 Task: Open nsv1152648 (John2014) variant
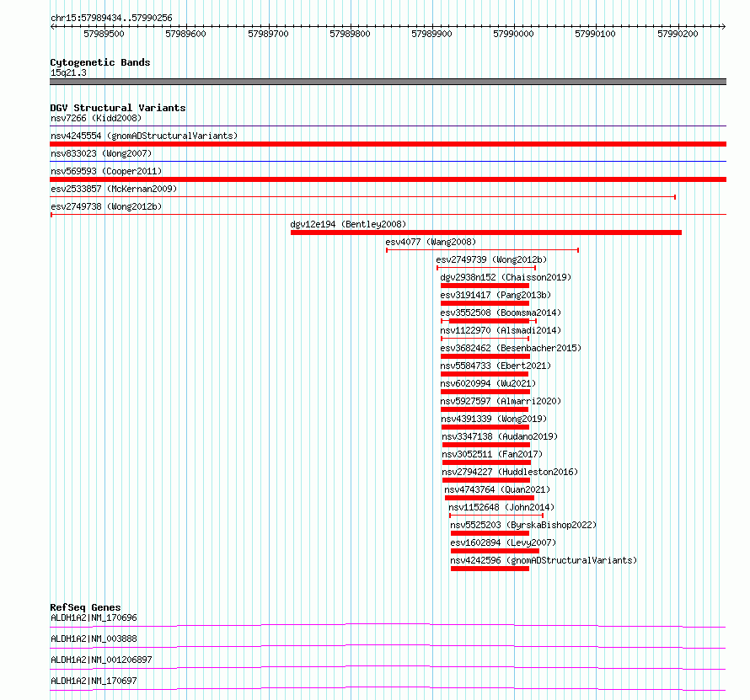coord(501,507)
